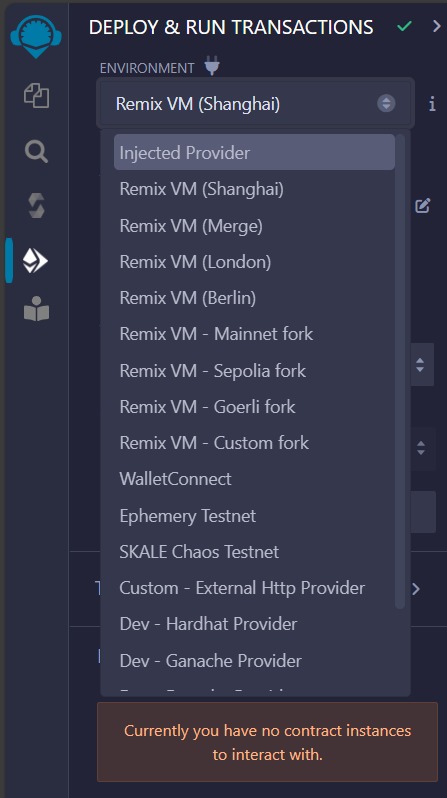Click the environment plug icon
This screenshot has height=798, width=447.
click(x=212, y=66)
